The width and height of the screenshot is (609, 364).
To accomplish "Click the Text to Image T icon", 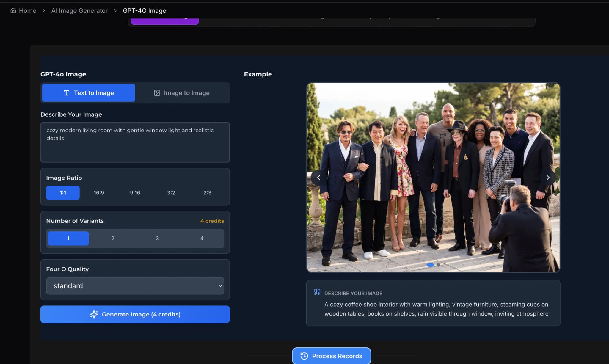I will coord(67,93).
